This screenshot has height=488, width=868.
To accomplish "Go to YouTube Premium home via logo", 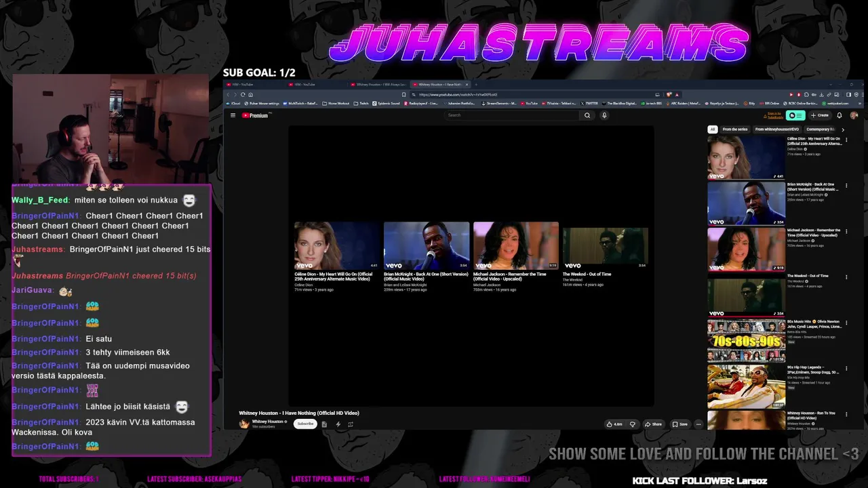I will point(256,115).
